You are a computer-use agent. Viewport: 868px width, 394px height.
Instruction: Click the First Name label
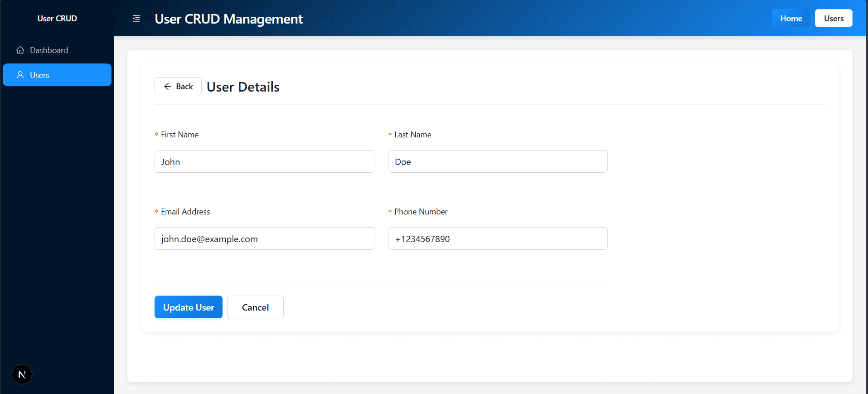[179, 135]
